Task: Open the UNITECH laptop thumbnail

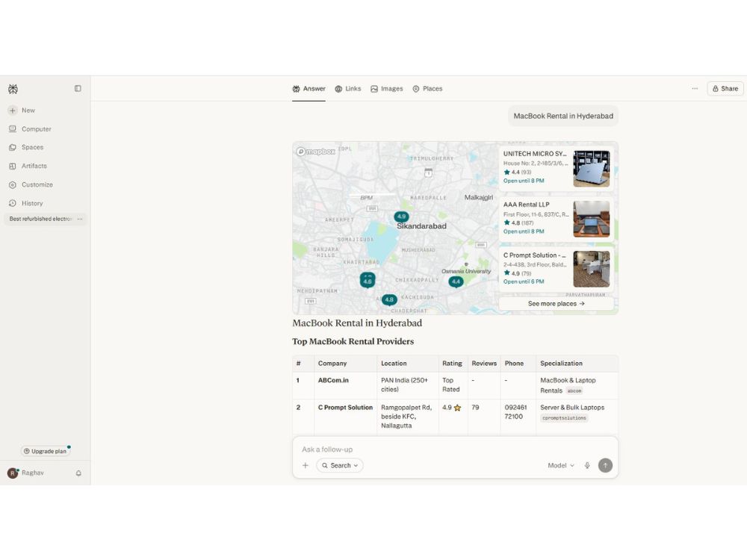Action: point(591,169)
